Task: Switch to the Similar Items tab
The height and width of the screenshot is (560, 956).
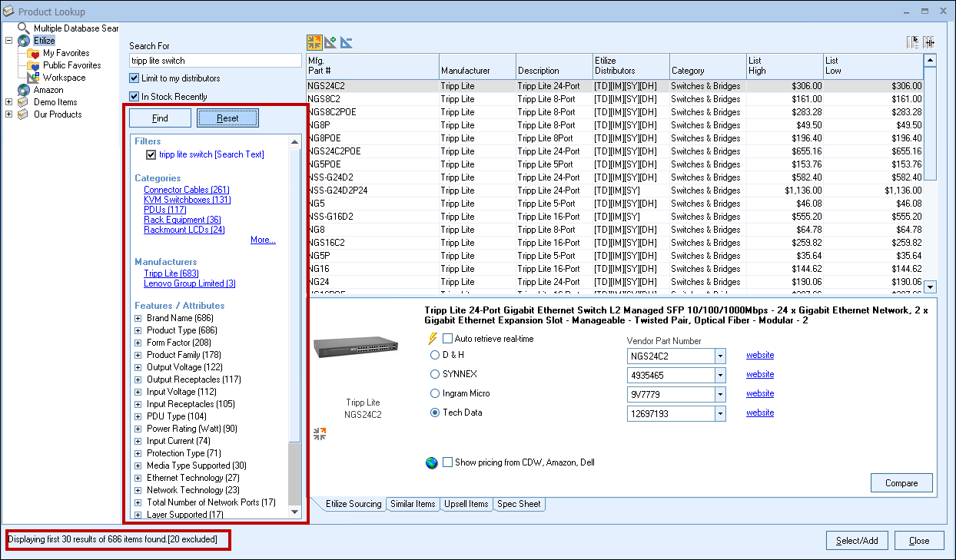Action: pos(413,504)
